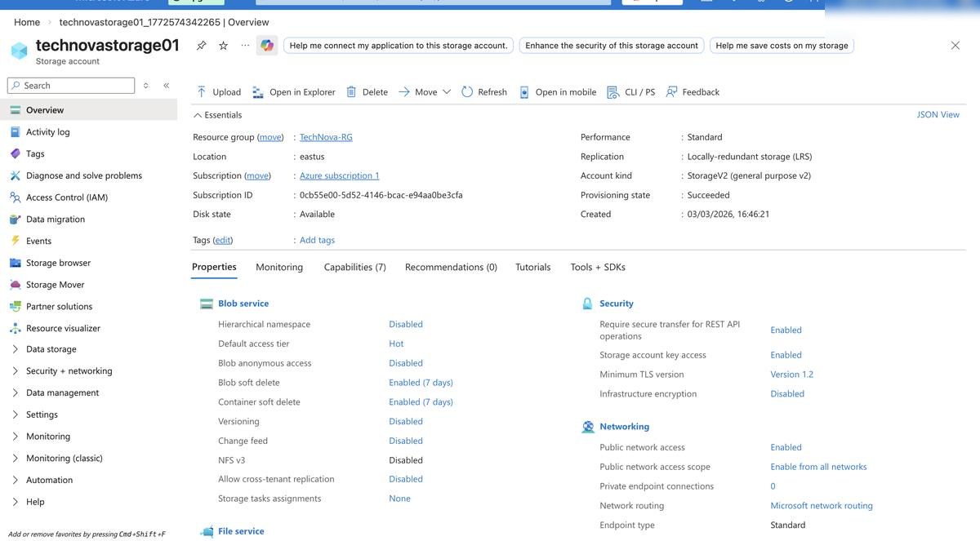
Task: Click Enhance the security suggestion button
Action: (x=612, y=46)
